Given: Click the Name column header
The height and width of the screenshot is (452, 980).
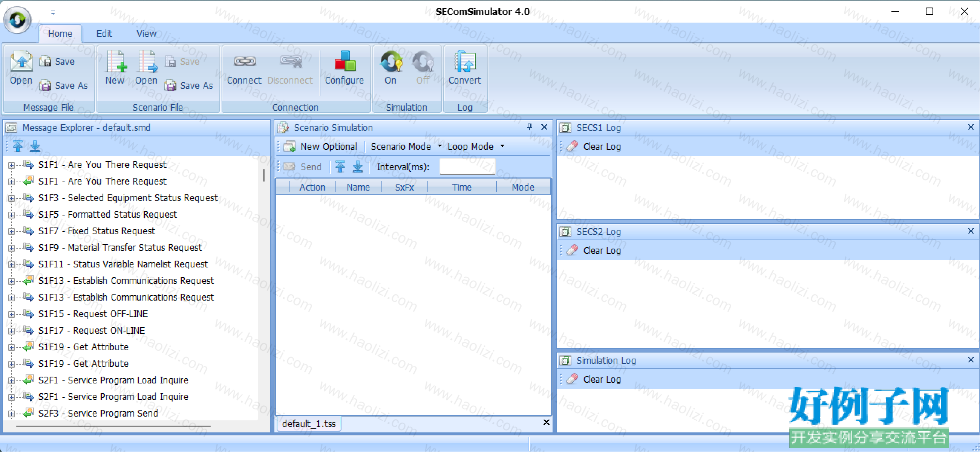Looking at the screenshot, I should 358,188.
